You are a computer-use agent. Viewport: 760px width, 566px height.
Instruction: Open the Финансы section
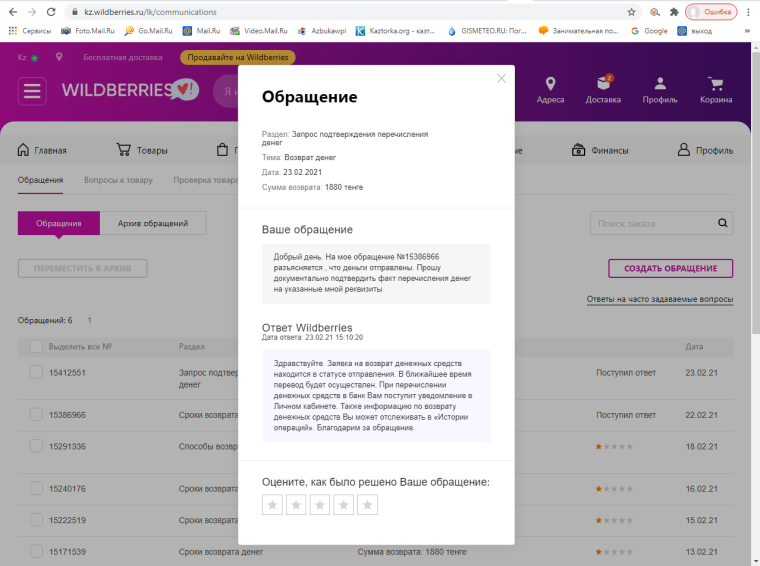(600, 150)
